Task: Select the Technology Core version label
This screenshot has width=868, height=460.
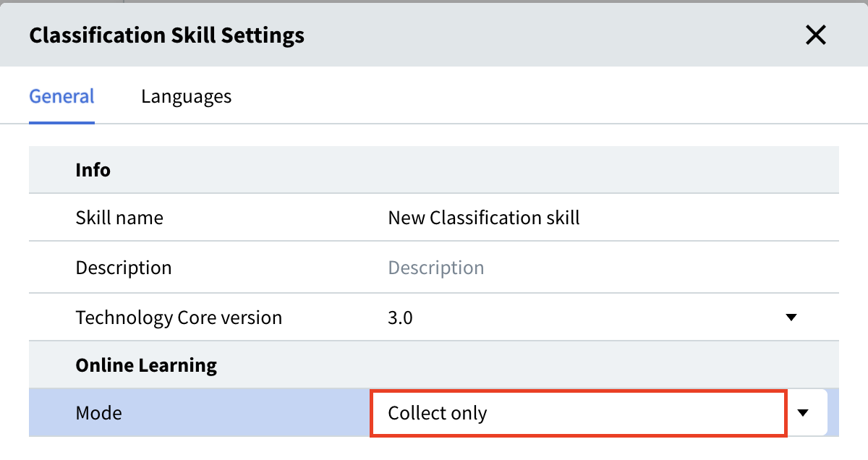Action: [179, 318]
